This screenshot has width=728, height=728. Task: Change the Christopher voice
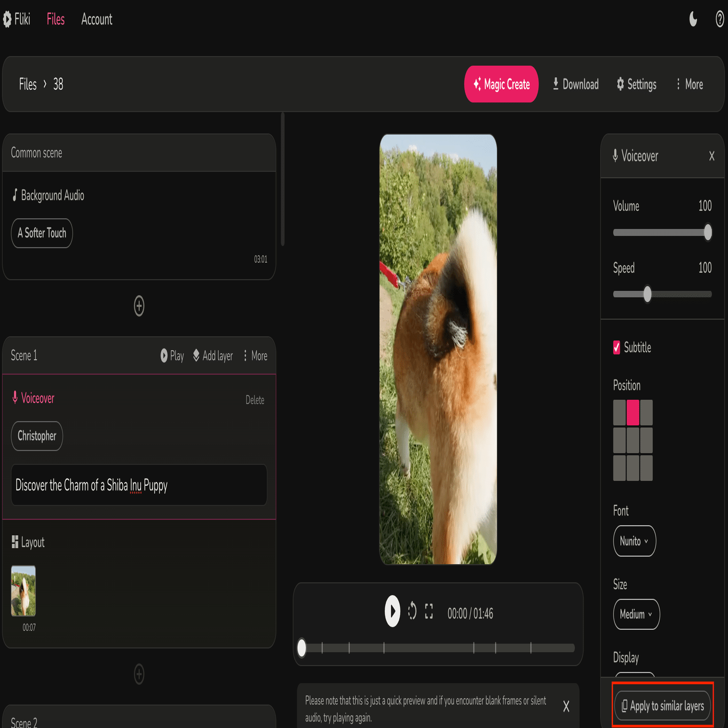(x=37, y=436)
